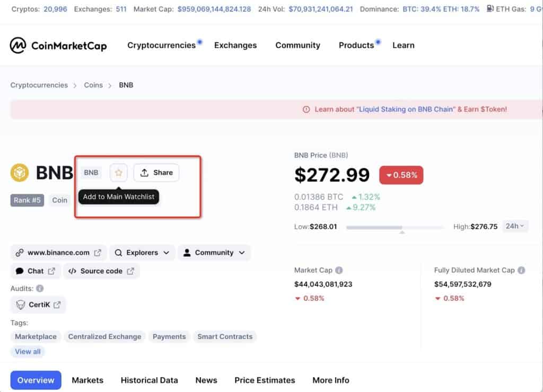
Task: Click the Coin type badge
Action: coord(59,200)
